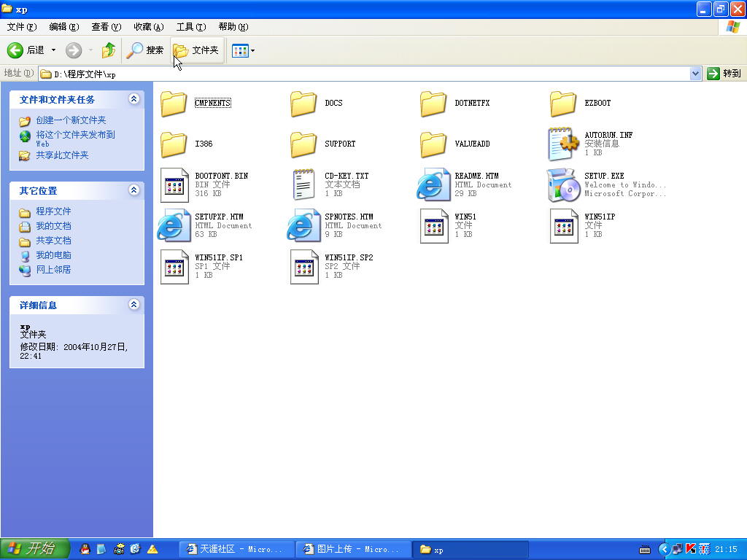747x560 pixels.
Task: Click the Back arrow icon in toolbar
Action: point(15,50)
